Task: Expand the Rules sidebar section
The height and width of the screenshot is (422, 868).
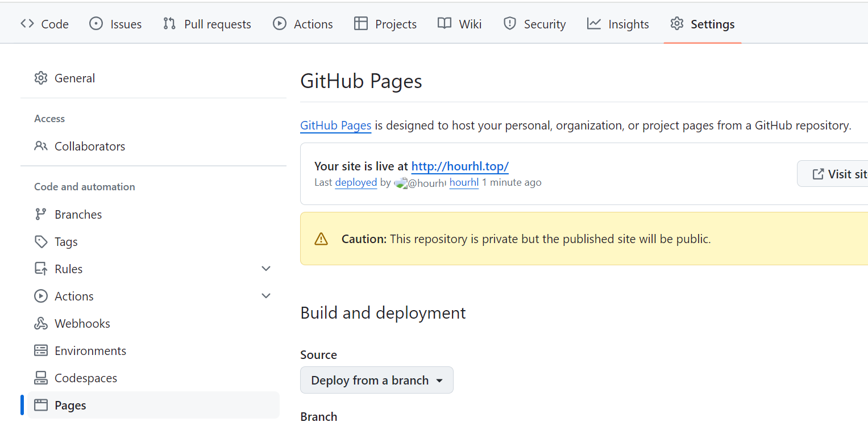Action: click(265, 268)
